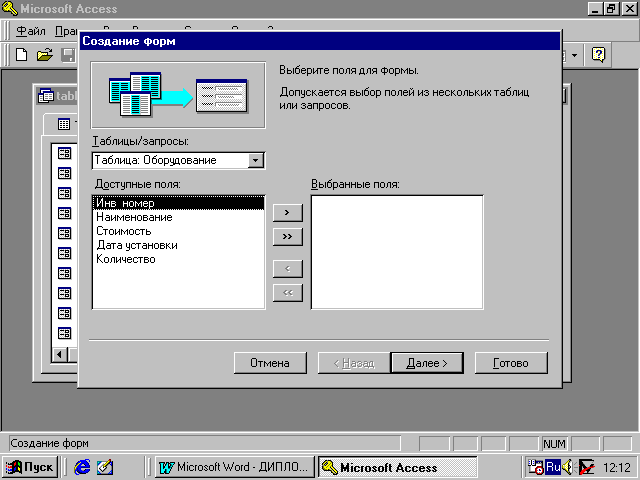Launch Internet Explorer from quick launch

(x=82, y=467)
